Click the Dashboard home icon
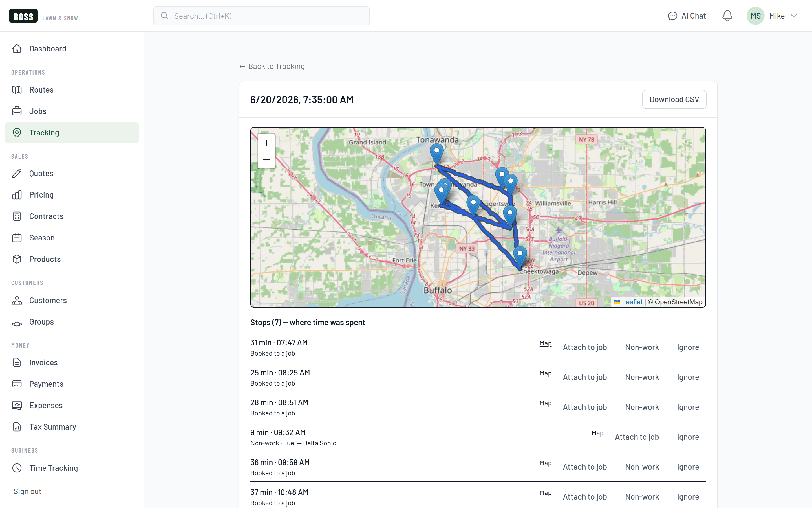The height and width of the screenshot is (508, 812). point(17,49)
